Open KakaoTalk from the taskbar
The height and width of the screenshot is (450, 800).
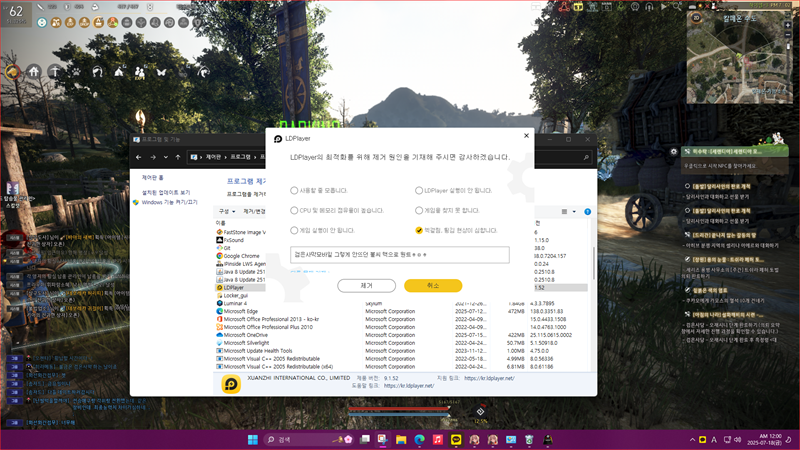456,440
